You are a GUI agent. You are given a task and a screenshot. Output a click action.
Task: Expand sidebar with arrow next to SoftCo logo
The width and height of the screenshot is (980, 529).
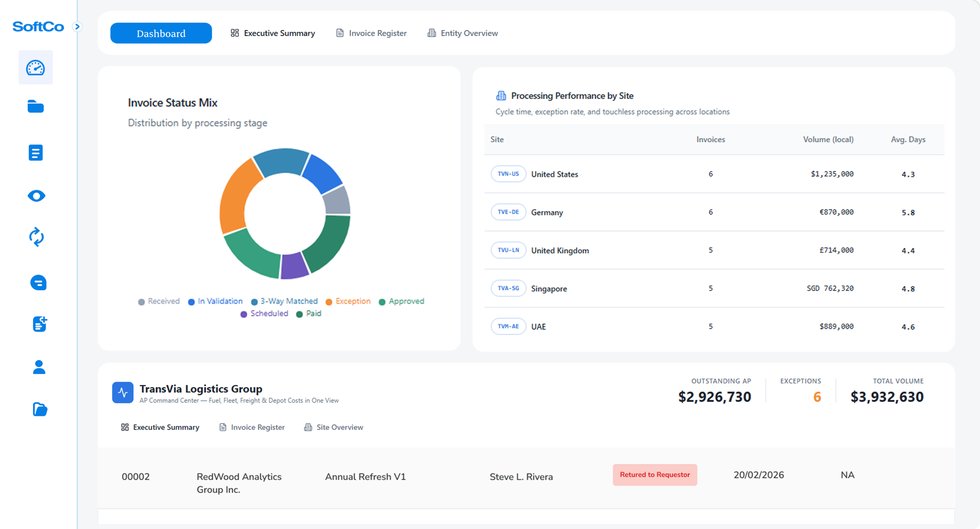point(78,26)
